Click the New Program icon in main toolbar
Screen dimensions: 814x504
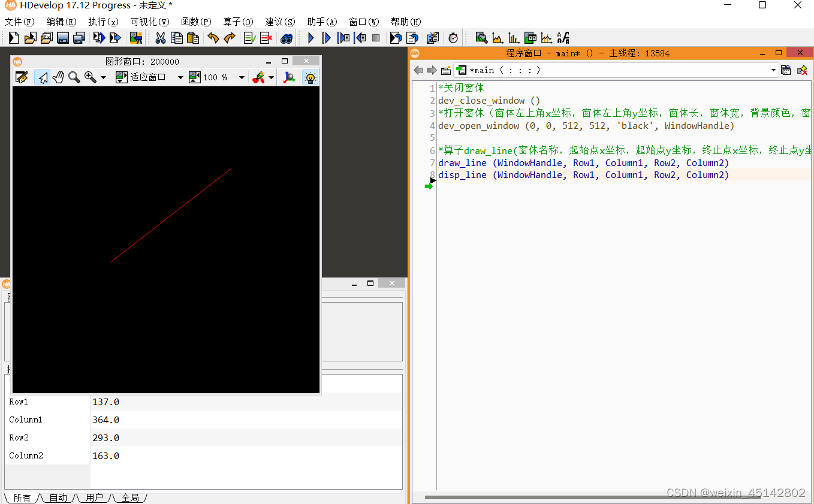tap(14, 38)
